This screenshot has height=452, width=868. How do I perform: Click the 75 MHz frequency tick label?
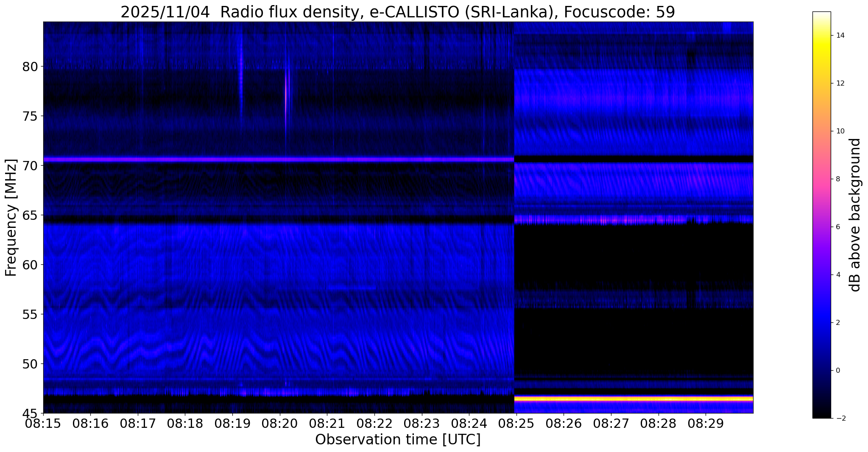tap(30, 116)
